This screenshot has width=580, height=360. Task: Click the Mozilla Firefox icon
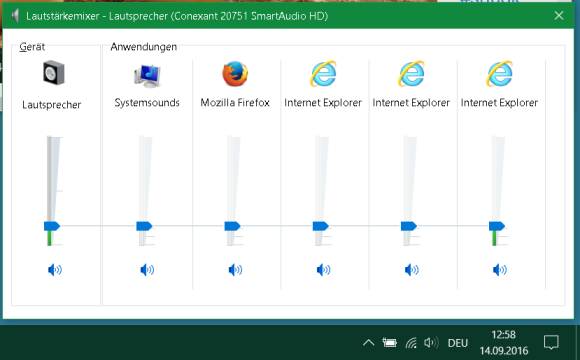[x=235, y=74]
